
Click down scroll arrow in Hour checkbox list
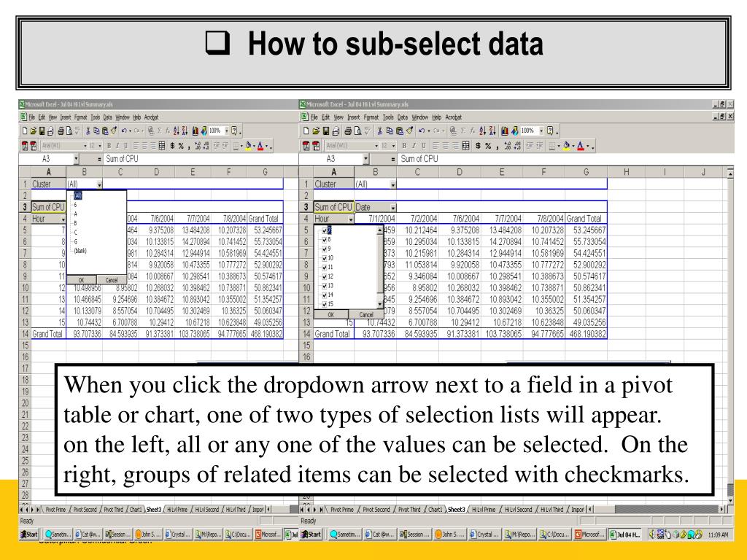379,304
